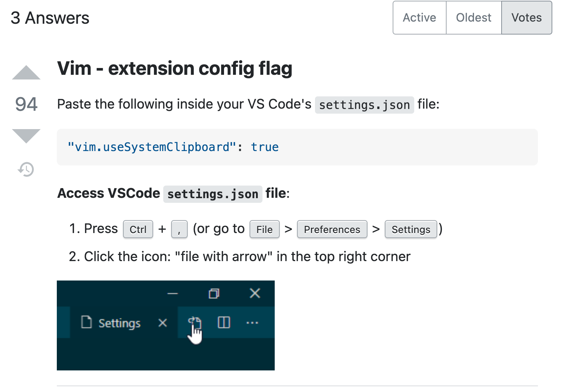
Task: Close the Settings tab via its X icon
Action: click(x=162, y=323)
